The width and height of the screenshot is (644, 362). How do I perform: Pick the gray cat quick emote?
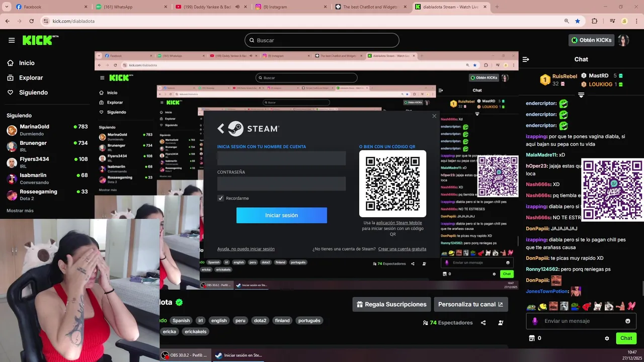coord(564,306)
